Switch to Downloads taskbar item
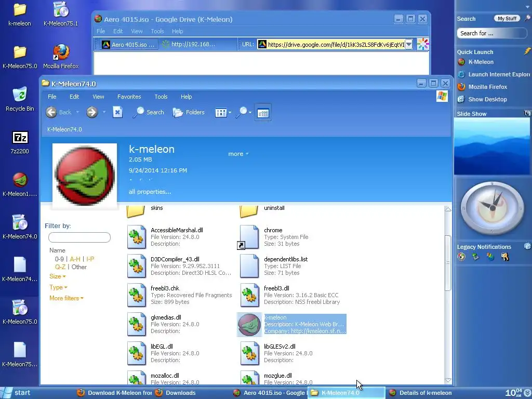 177,393
